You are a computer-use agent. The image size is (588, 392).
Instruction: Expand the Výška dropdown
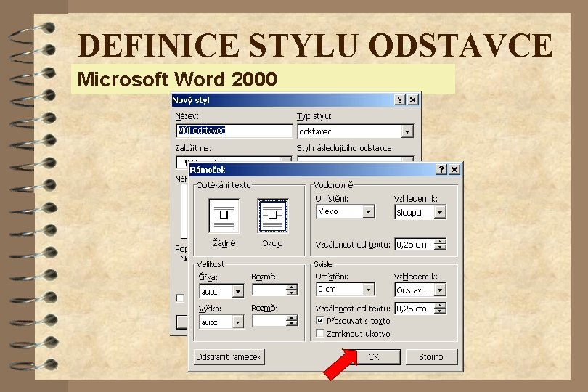click(238, 322)
